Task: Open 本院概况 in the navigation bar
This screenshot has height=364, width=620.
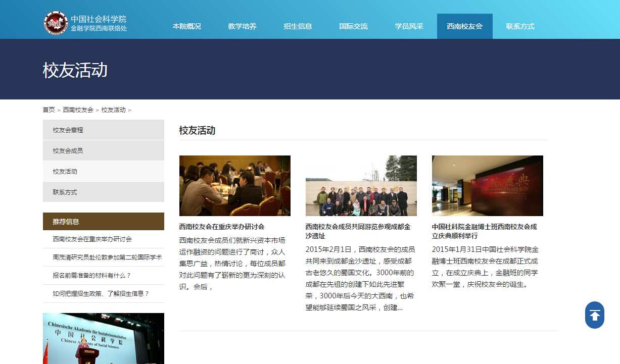Action: [186, 26]
